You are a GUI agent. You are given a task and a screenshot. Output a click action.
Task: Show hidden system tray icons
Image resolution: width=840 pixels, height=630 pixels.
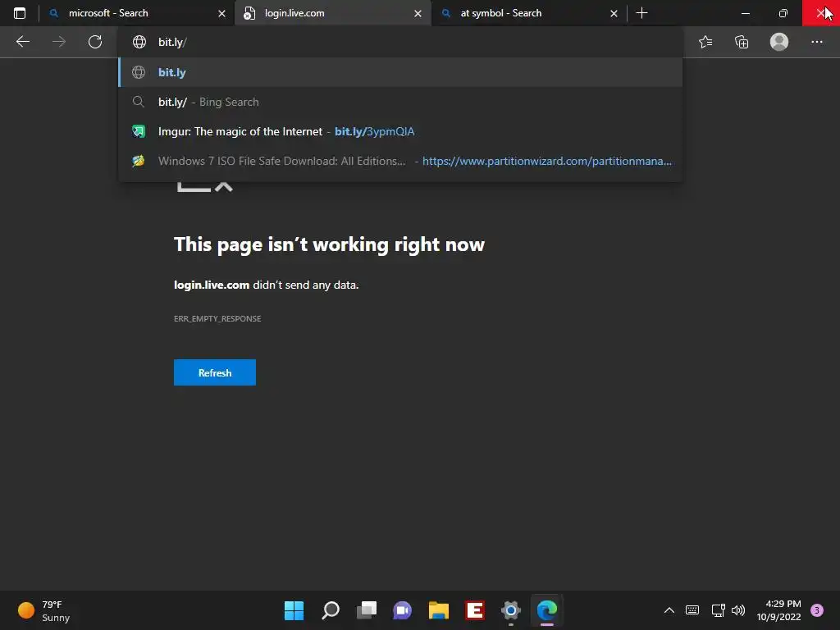[x=669, y=610]
